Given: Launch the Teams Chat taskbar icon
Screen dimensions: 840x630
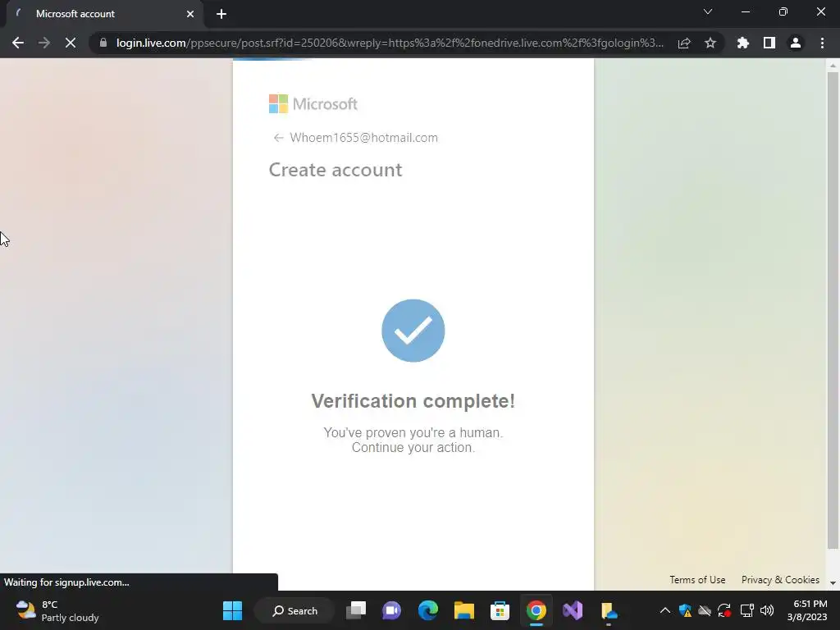Looking at the screenshot, I should click(391, 610).
